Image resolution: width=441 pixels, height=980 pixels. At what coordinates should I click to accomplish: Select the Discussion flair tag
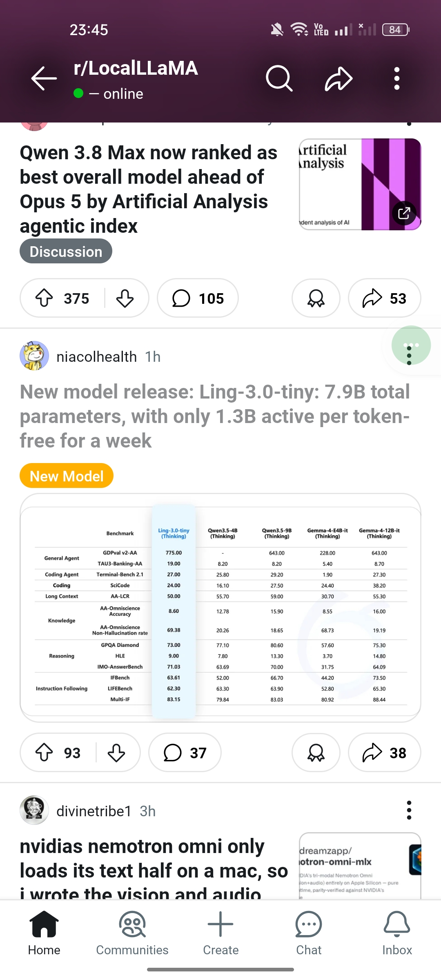point(66,251)
